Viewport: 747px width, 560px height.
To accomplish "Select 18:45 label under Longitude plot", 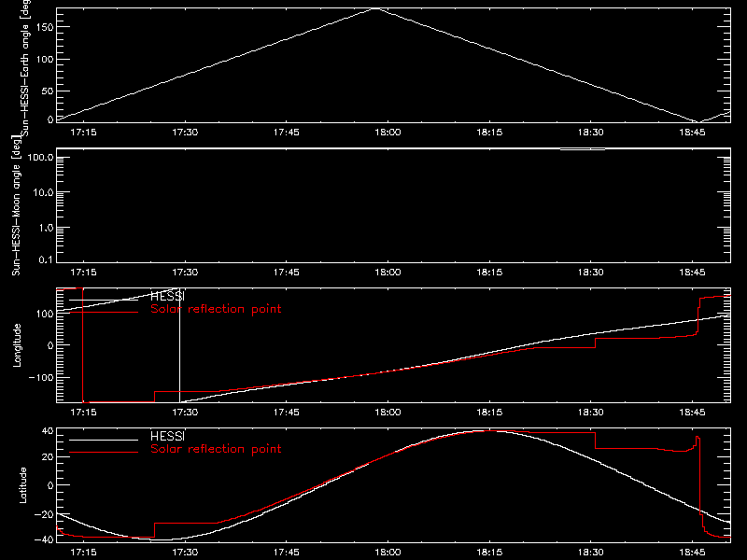I will [x=692, y=413].
